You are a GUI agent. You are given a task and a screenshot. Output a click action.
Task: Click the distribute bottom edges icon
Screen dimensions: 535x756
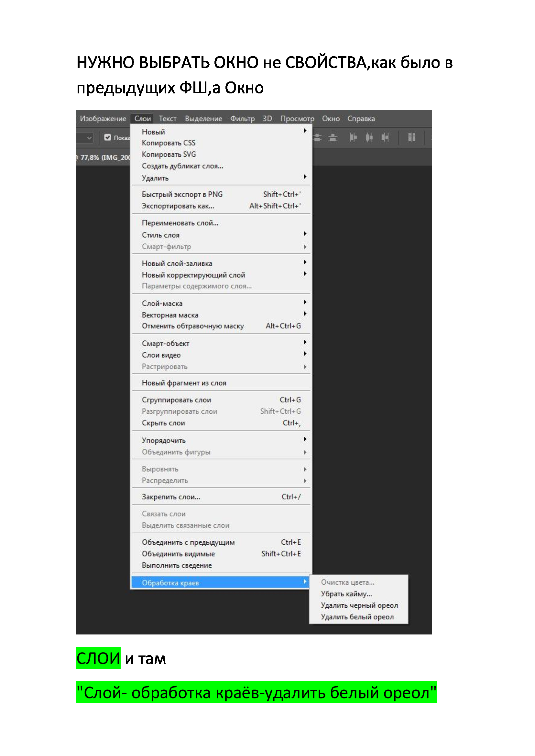pyautogui.click(x=333, y=137)
